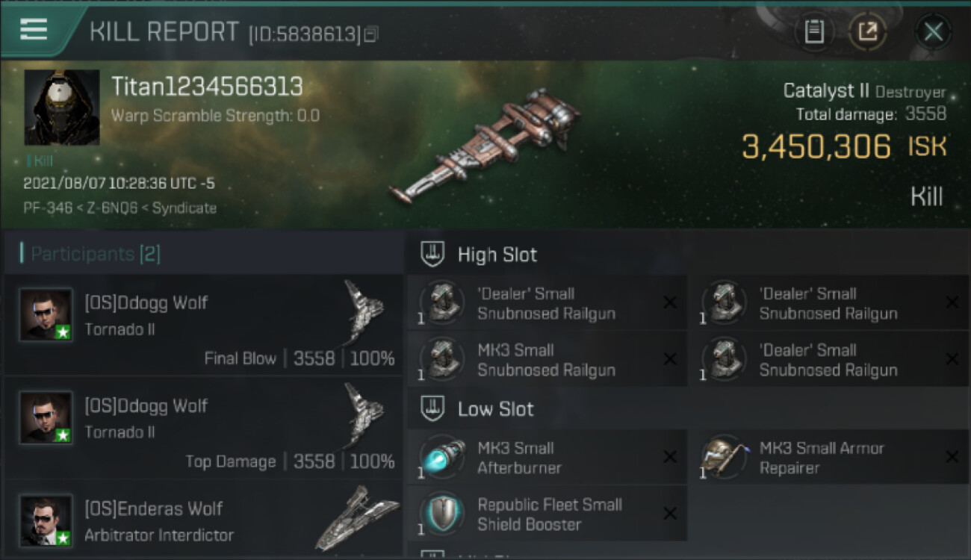Open the hamburger menu icon

[x=33, y=30]
